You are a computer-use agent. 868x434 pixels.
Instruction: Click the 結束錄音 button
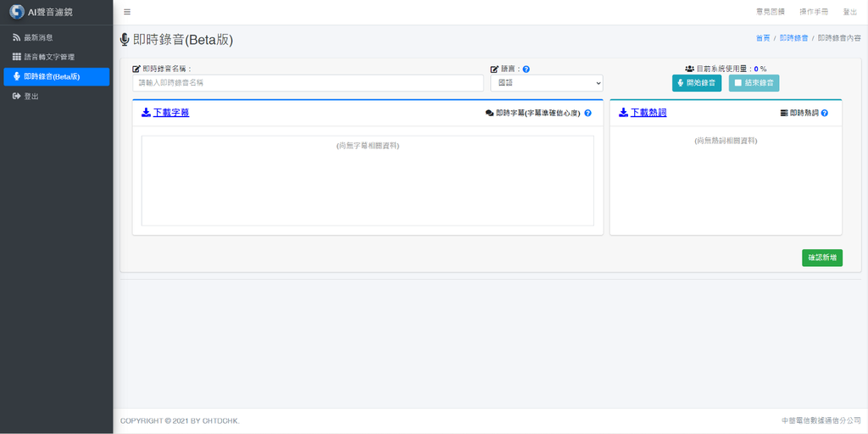[x=754, y=83]
